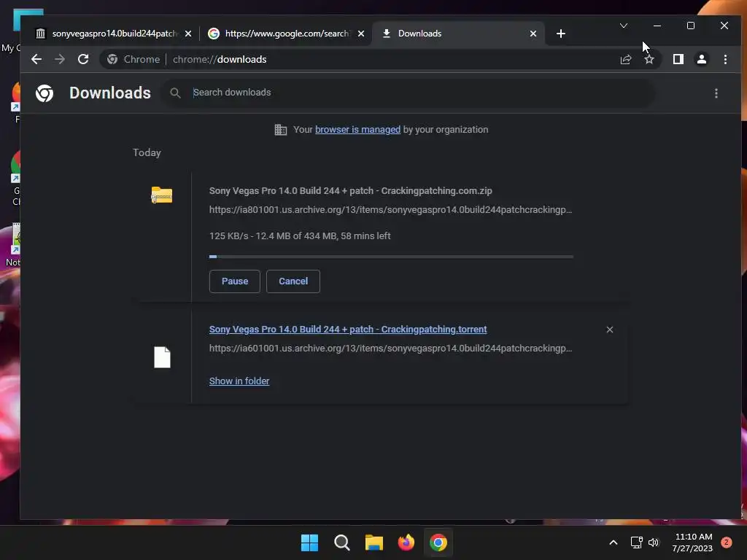Open the tab search chevron
747x560 pixels.
point(624,26)
